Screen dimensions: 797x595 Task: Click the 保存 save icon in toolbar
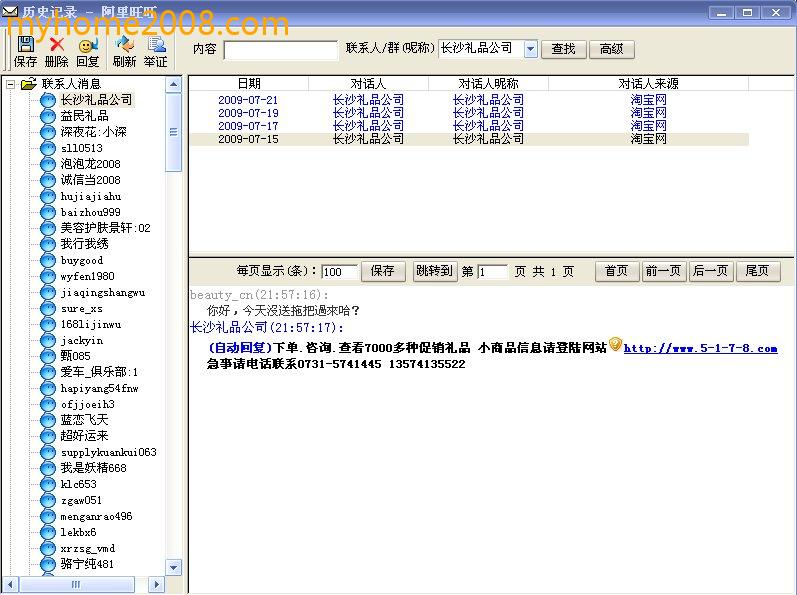click(x=25, y=45)
